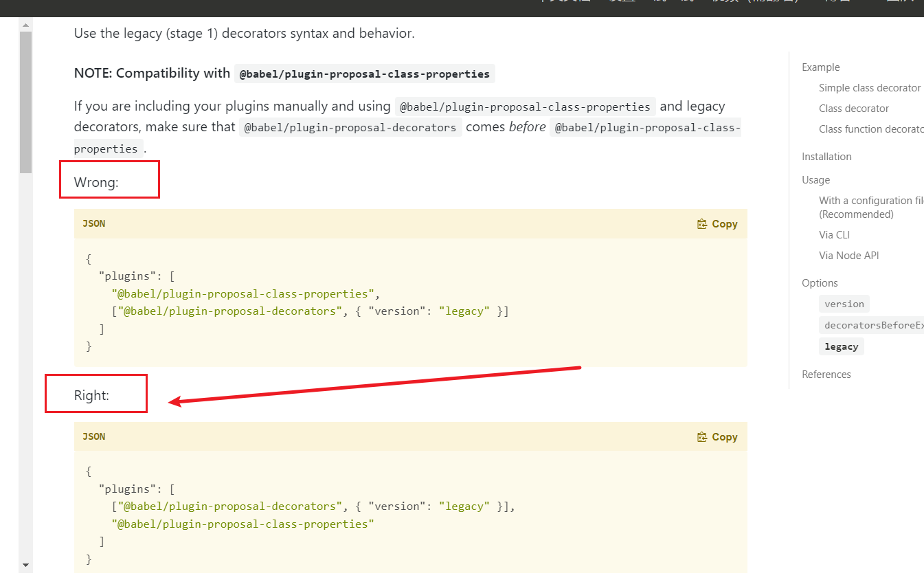Screen dimensions: 924x580
Task: Click the clipboard icon in the first code block
Action: 702,224
